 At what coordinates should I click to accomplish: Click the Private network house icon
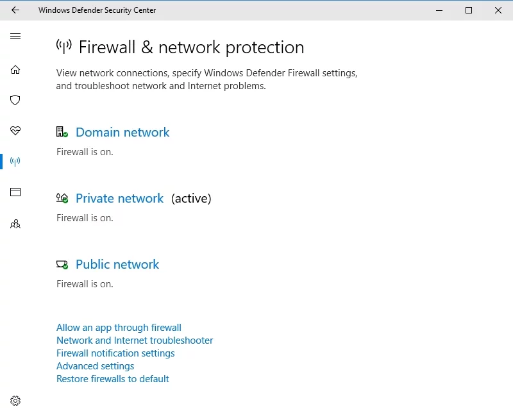coord(62,198)
